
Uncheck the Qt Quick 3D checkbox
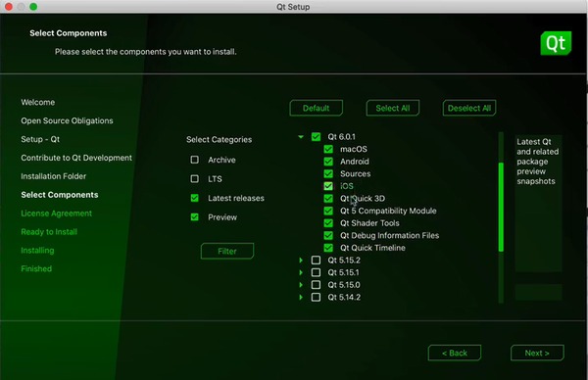coord(328,198)
